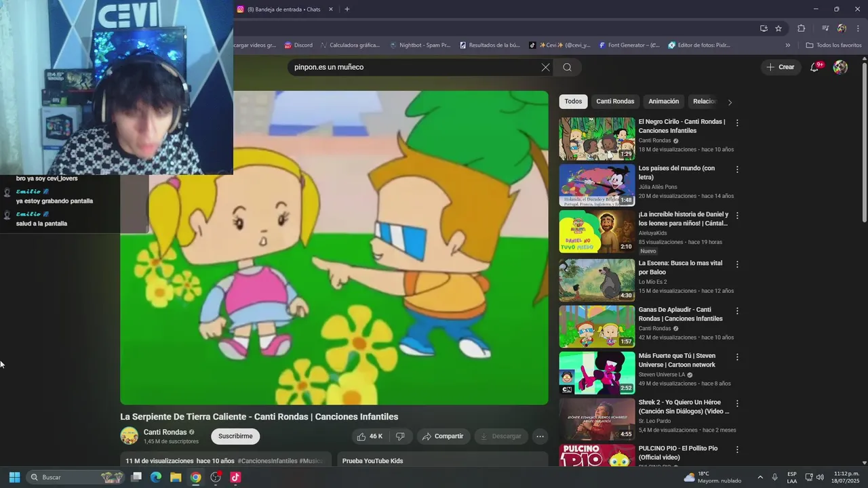This screenshot has height=488, width=868.
Task: Open El Negro Cirilo video thumbnail
Action: pyautogui.click(x=597, y=139)
